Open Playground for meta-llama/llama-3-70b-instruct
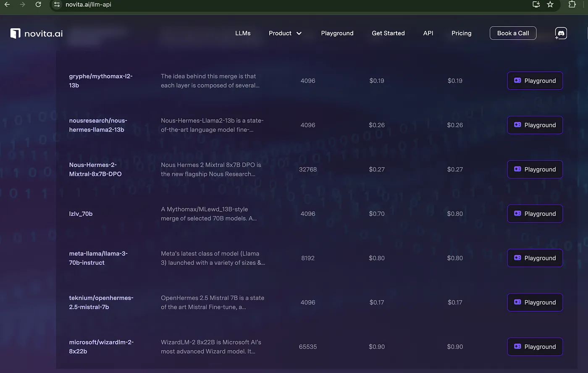This screenshot has width=588, height=373. point(535,258)
